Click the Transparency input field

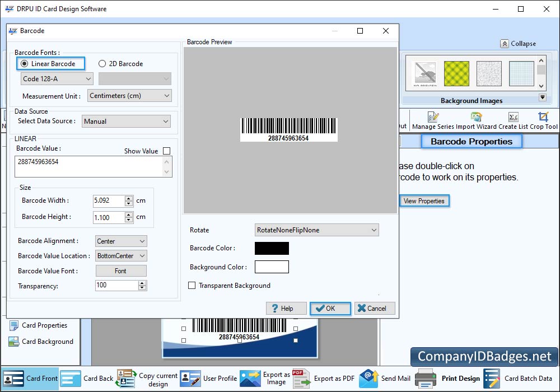117,285
